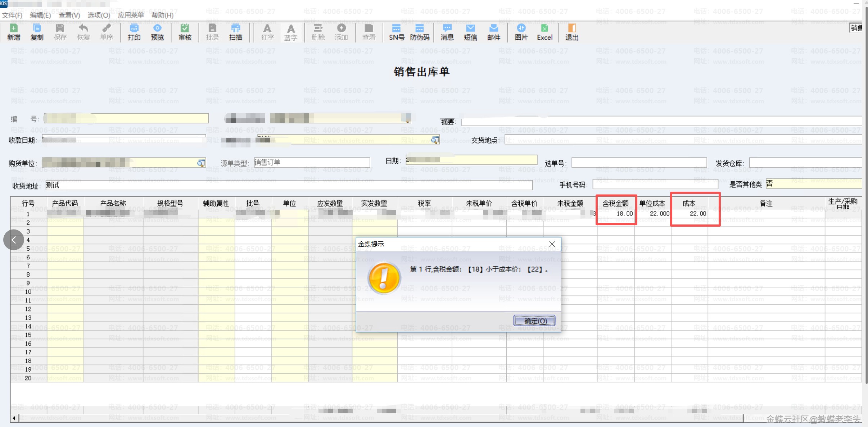Click the 恢复 (Restore) toolbar icon
This screenshot has height=427, width=868.
click(x=83, y=32)
